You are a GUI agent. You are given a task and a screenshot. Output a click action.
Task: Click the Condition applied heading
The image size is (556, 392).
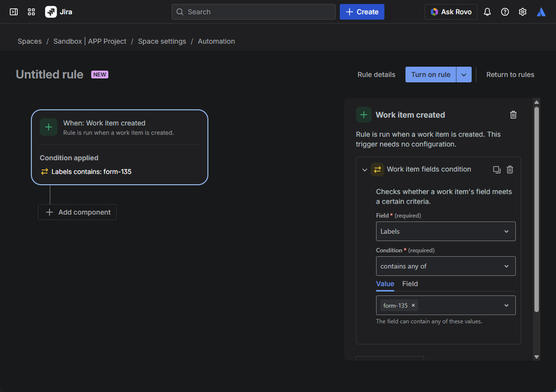pos(69,158)
